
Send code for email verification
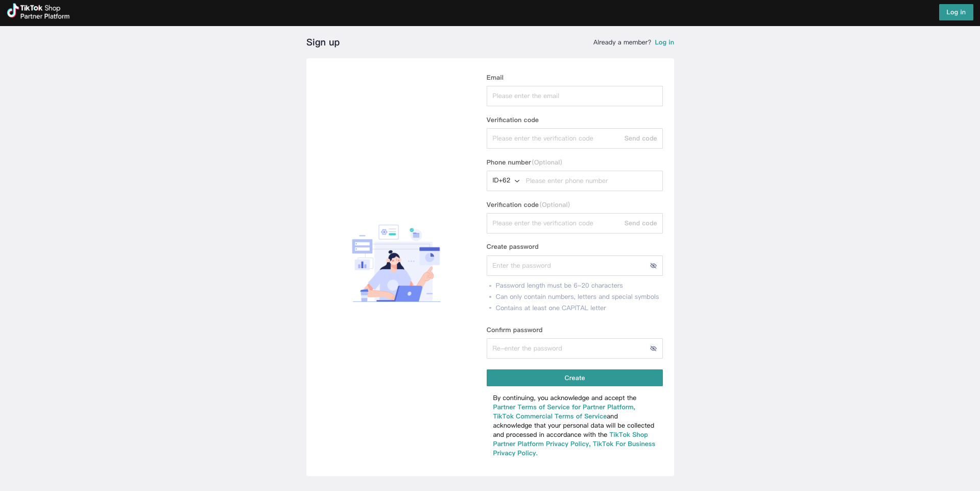click(x=640, y=138)
